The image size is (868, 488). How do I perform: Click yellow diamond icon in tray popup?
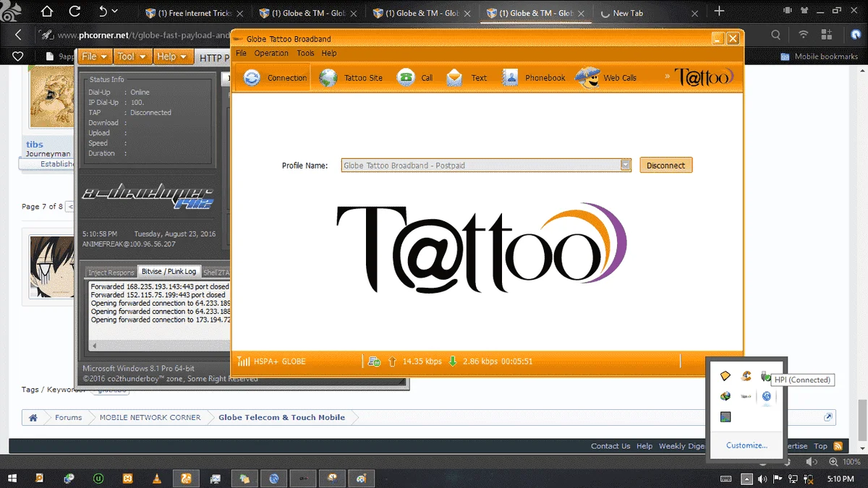pyautogui.click(x=726, y=376)
